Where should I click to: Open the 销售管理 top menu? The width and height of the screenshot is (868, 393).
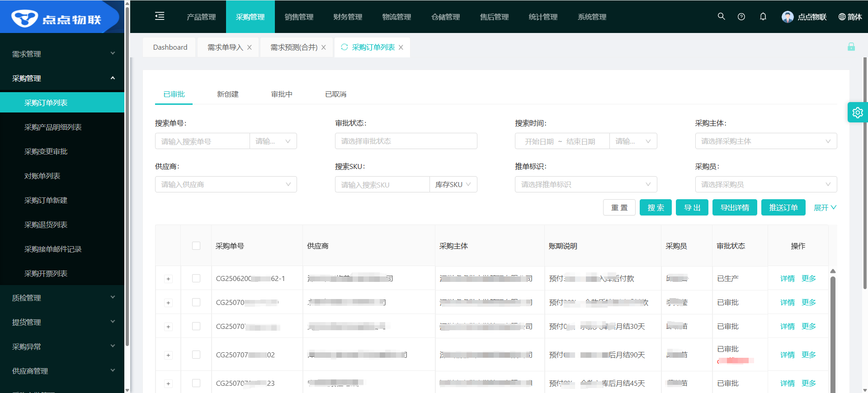pos(299,17)
